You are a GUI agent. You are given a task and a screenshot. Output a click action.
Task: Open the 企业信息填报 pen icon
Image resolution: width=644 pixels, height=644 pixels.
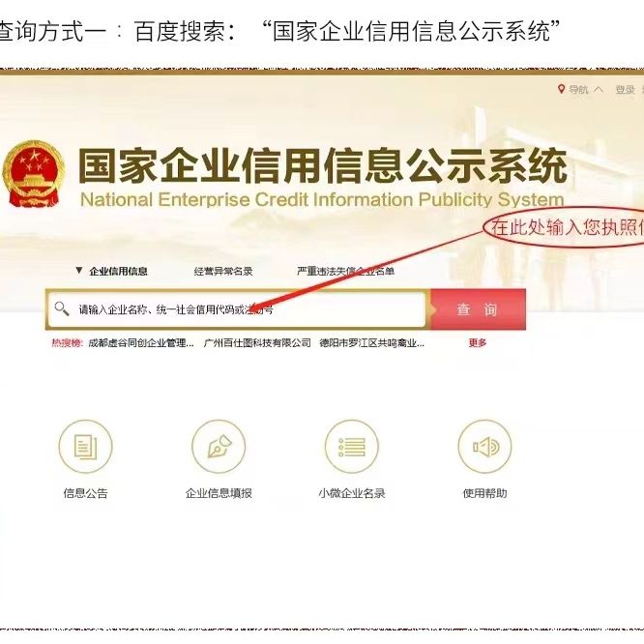219,447
